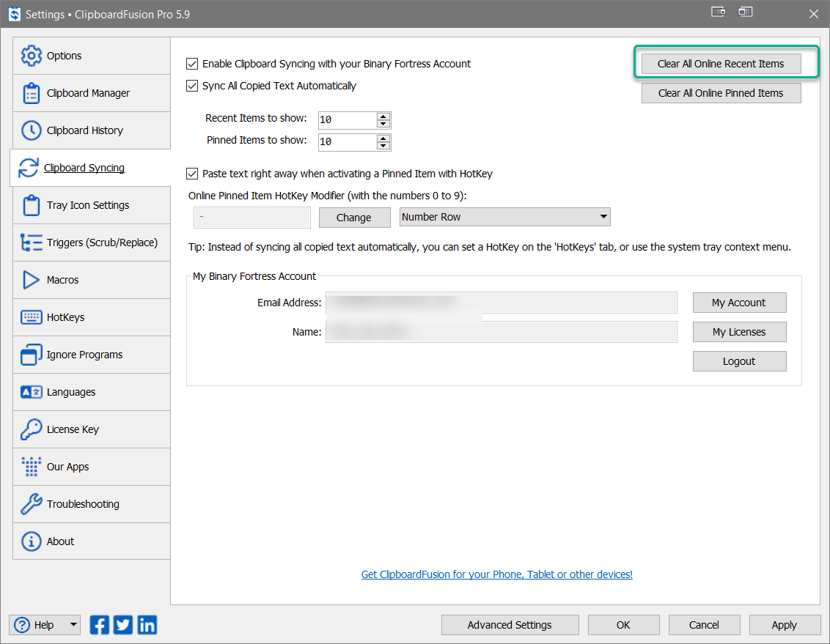Click the Name field

point(502,332)
